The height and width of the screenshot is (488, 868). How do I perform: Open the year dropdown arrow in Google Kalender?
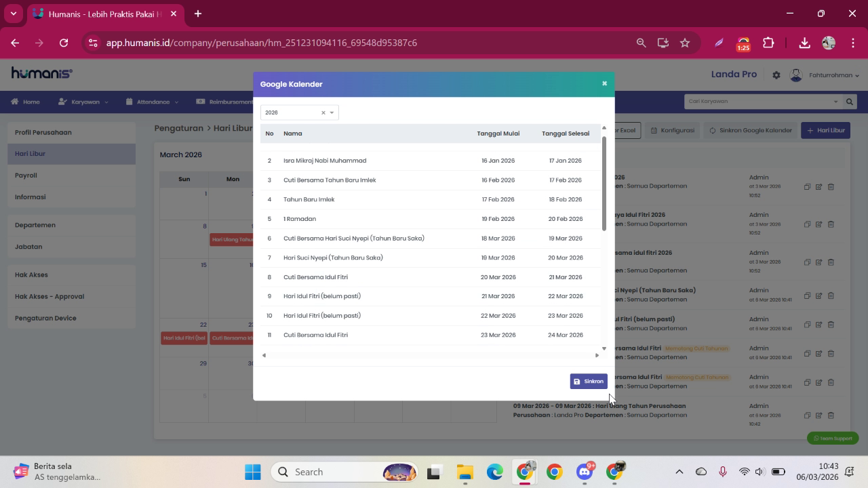332,113
